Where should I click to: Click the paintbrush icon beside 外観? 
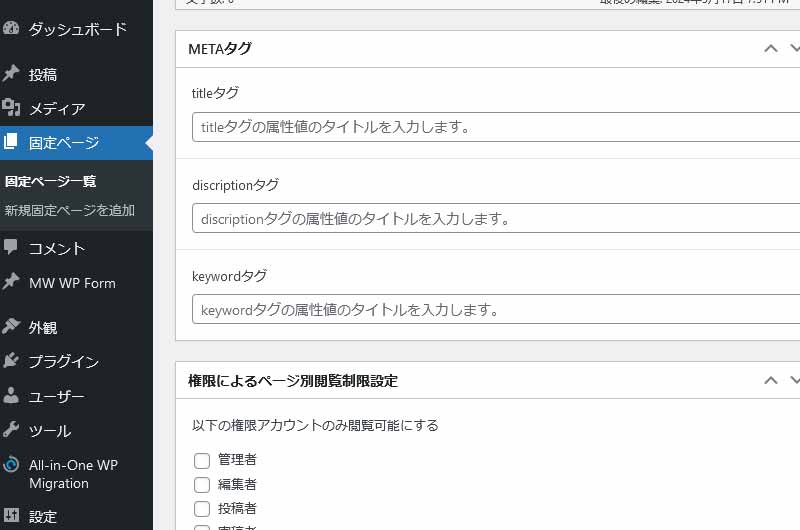[x=11, y=326]
